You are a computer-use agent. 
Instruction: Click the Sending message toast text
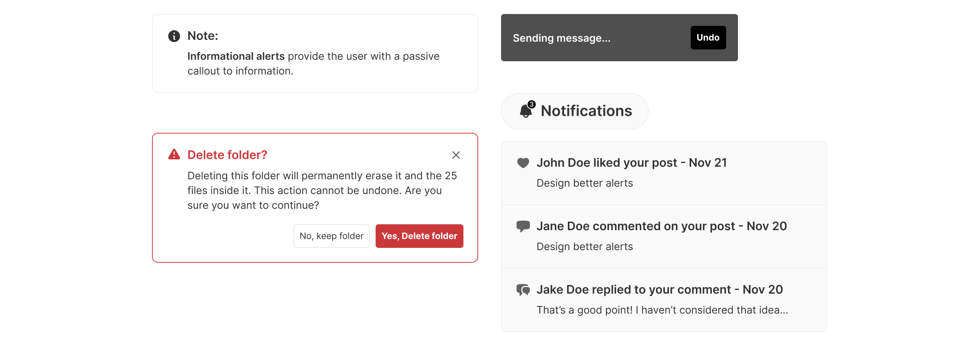(x=562, y=38)
